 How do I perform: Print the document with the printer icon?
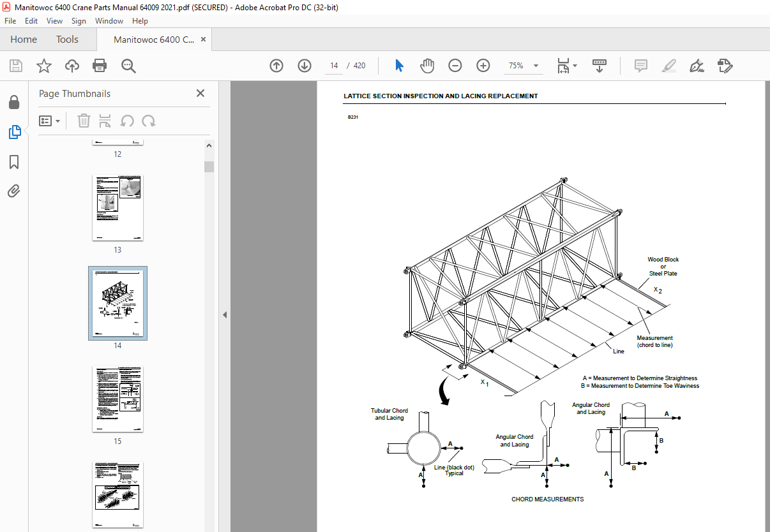[100, 66]
